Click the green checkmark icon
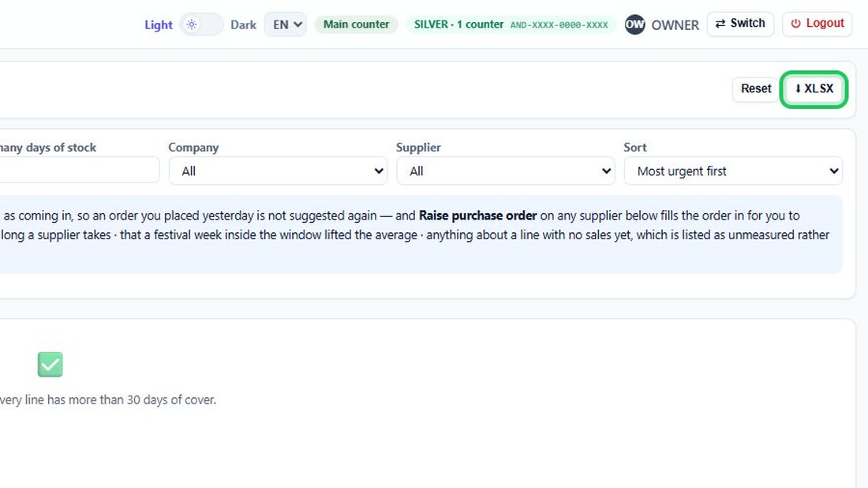This screenshot has width=868, height=488. coord(50,365)
